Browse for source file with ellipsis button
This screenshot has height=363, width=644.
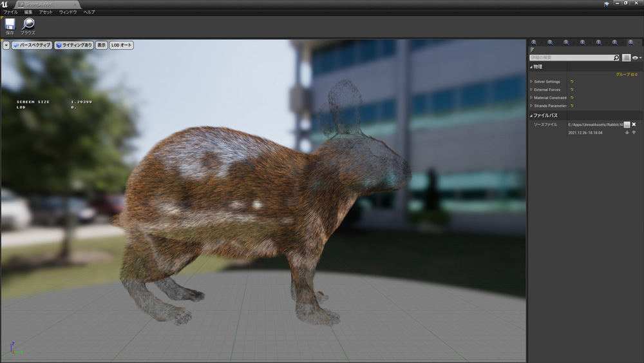coord(627,124)
